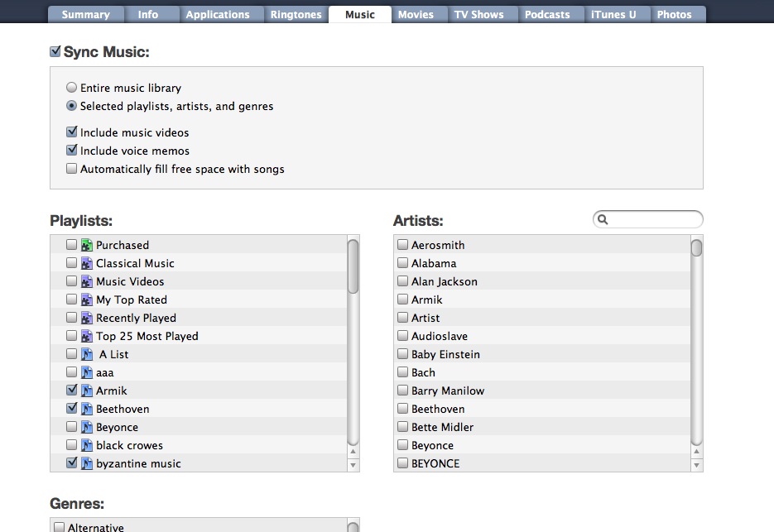Click the Recently Played playlist name
The width and height of the screenshot is (774, 532).
[x=136, y=318]
